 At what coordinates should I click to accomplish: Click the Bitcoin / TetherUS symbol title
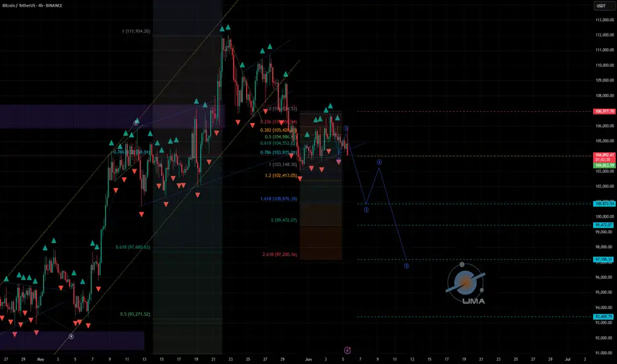(32, 5)
